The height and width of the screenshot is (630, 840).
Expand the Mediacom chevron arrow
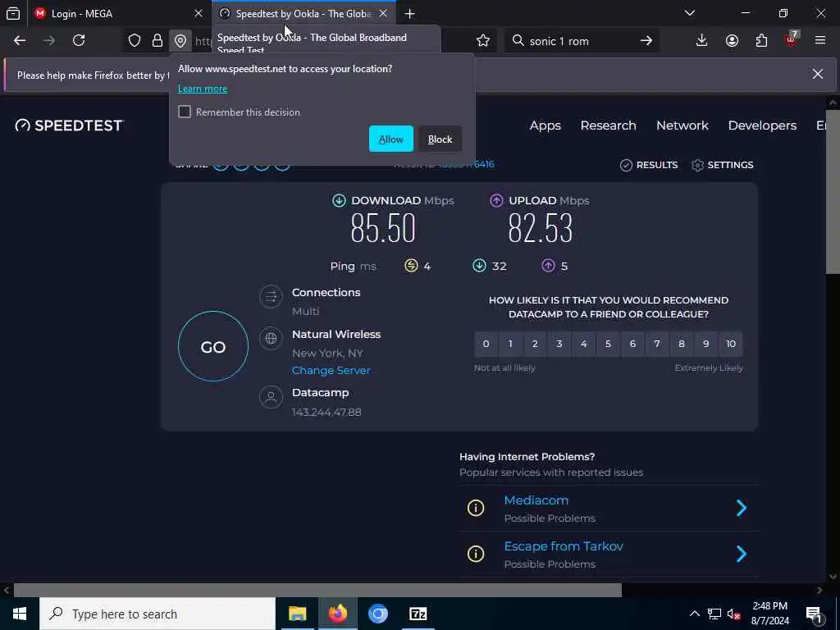pyautogui.click(x=742, y=508)
